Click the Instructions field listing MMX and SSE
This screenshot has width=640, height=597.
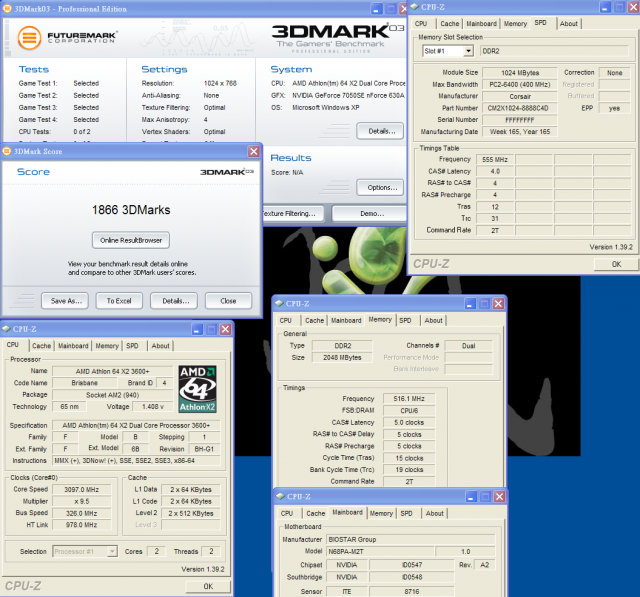point(136,461)
